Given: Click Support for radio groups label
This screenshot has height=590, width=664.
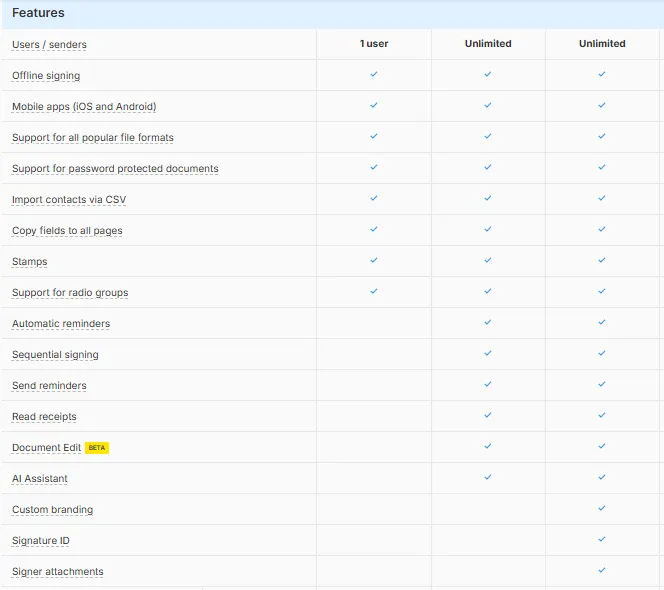Looking at the screenshot, I should pyautogui.click(x=70, y=292).
